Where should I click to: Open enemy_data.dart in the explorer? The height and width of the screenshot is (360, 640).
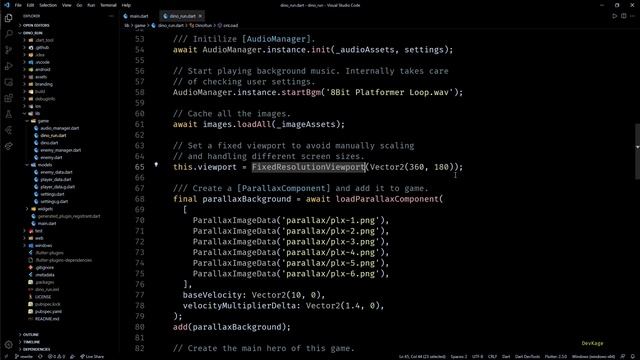tap(56, 172)
